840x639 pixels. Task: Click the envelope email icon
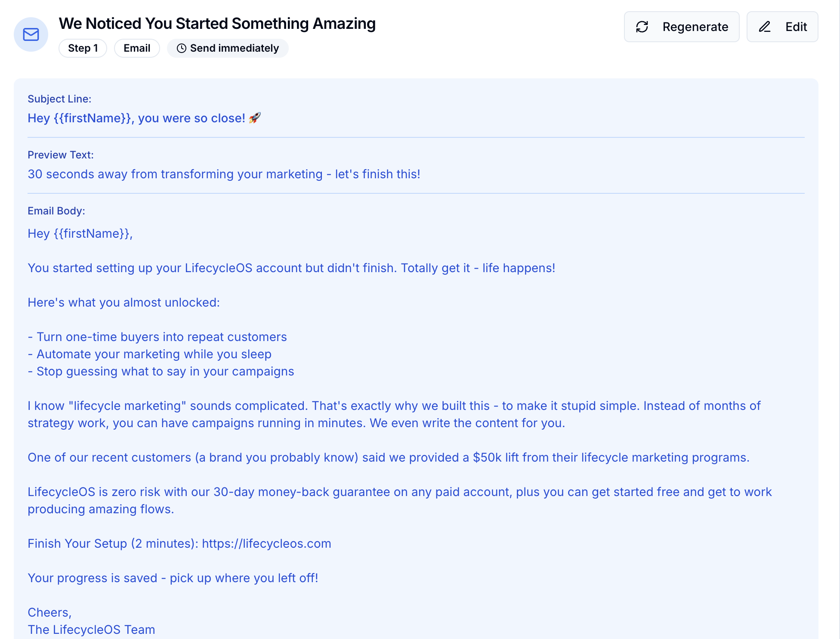pyautogui.click(x=31, y=34)
